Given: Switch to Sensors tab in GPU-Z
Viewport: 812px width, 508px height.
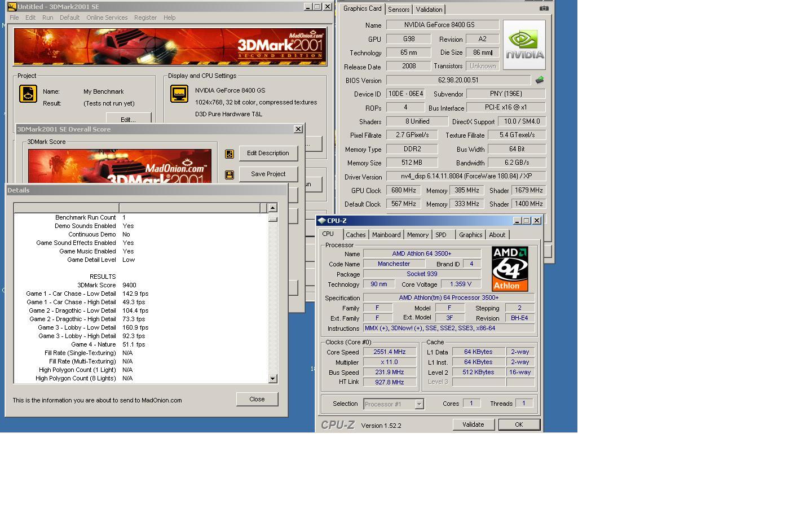Looking at the screenshot, I should point(399,10).
